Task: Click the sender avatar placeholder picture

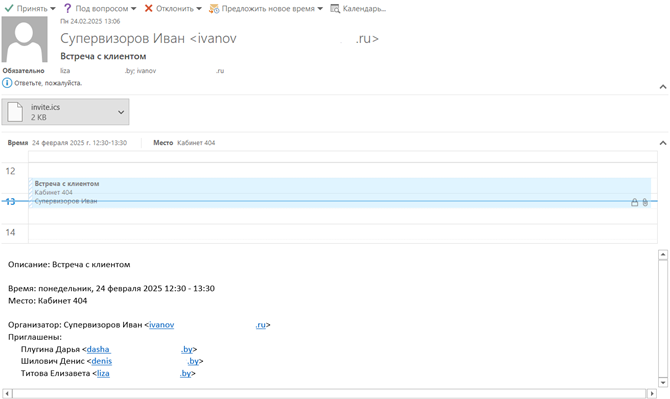Action: point(24,39)
